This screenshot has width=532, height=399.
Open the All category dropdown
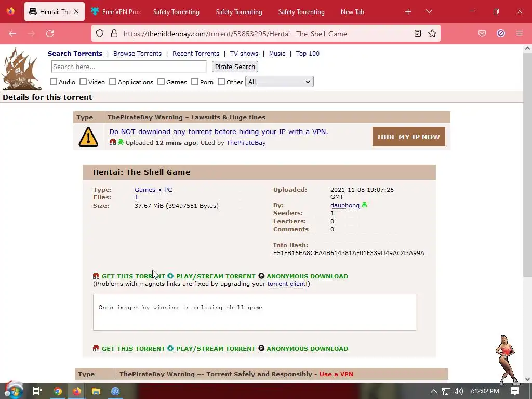click(279, 82)
